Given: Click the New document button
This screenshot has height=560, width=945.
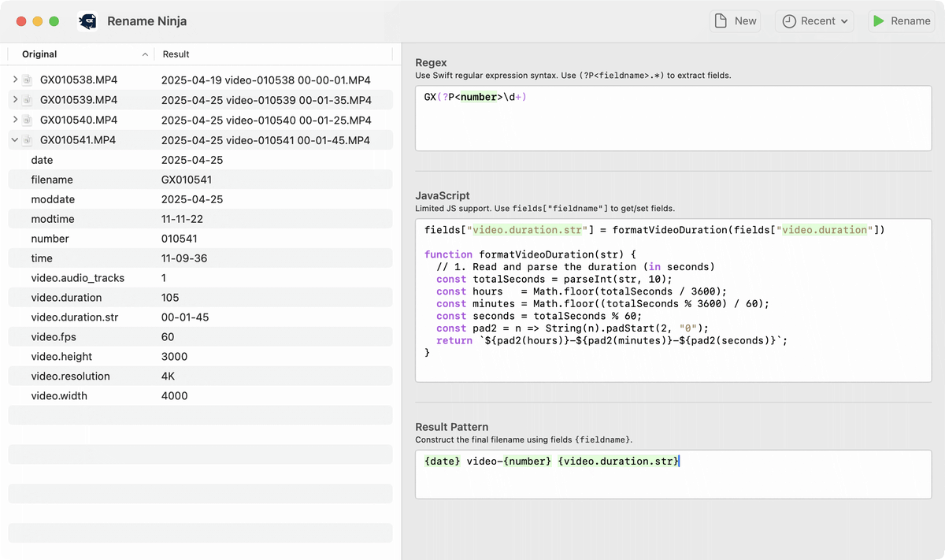Looking at the screenshot, I should click(x=736, y=21).
